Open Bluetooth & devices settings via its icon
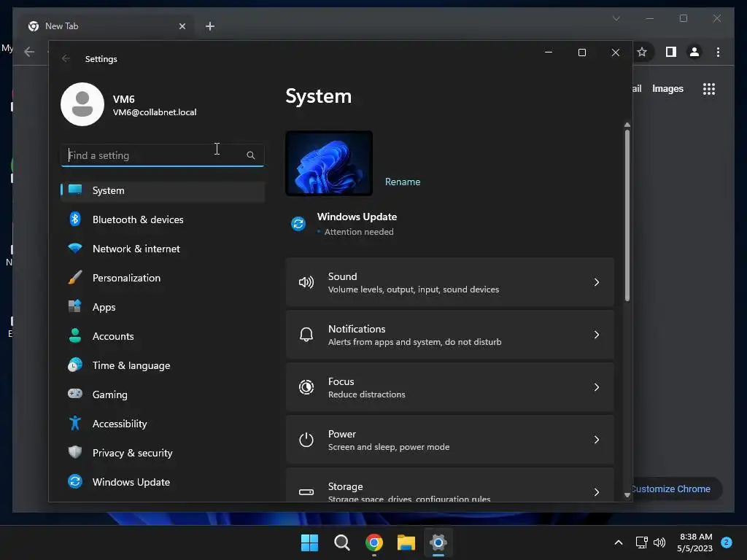 (x=75, y=219)
